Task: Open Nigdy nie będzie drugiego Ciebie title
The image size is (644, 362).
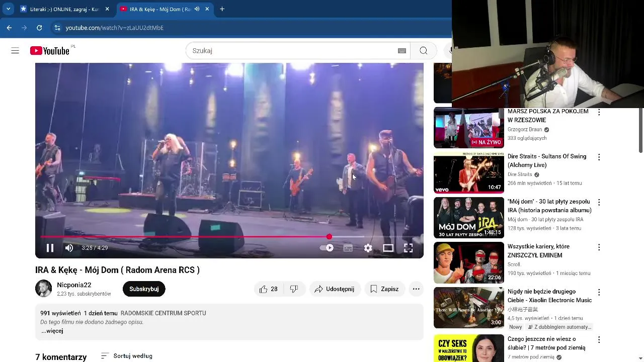Action: (x=549, y=296)
